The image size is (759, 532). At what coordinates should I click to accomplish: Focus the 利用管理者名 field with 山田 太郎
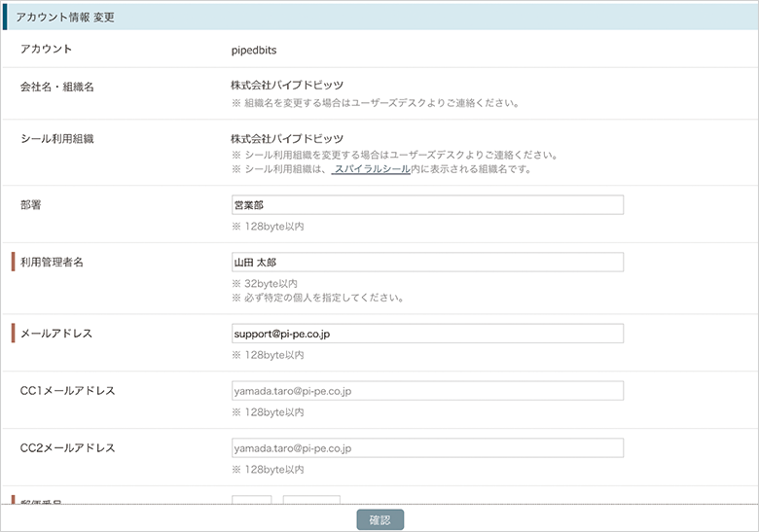click(426, 263)
